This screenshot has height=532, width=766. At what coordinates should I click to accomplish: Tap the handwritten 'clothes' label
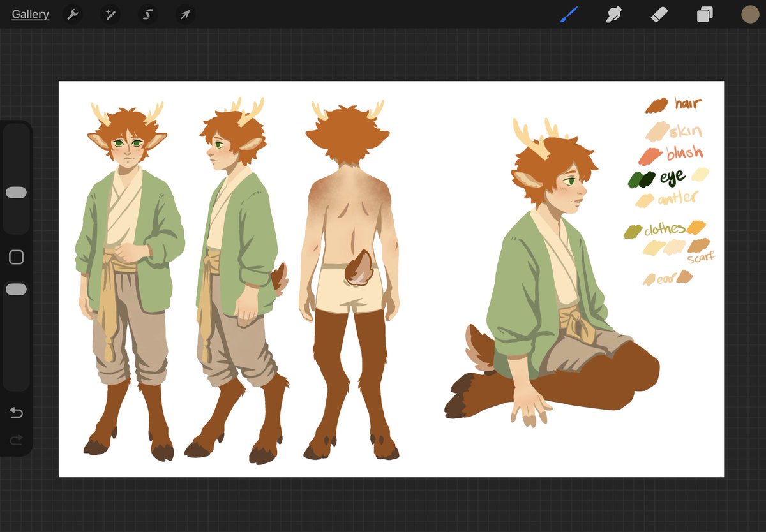click(665, 229)
